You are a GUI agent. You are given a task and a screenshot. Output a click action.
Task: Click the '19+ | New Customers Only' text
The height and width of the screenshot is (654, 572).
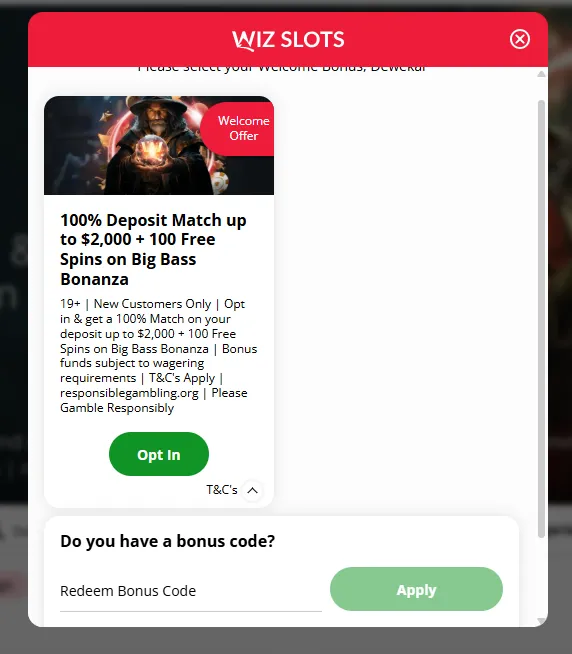coord(136,304)
